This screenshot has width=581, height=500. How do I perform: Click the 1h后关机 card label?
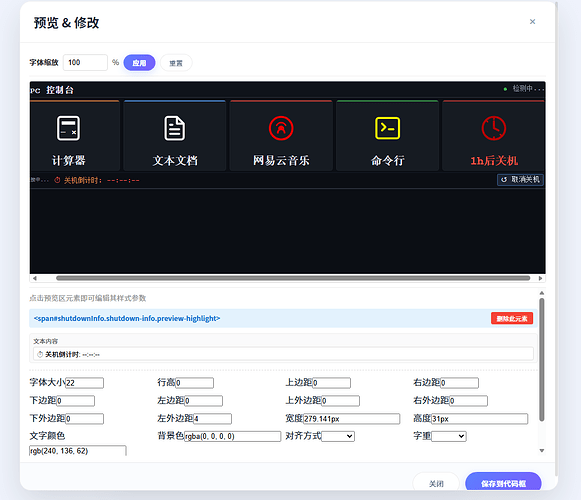pyautogui.click(x=494, y=160)
